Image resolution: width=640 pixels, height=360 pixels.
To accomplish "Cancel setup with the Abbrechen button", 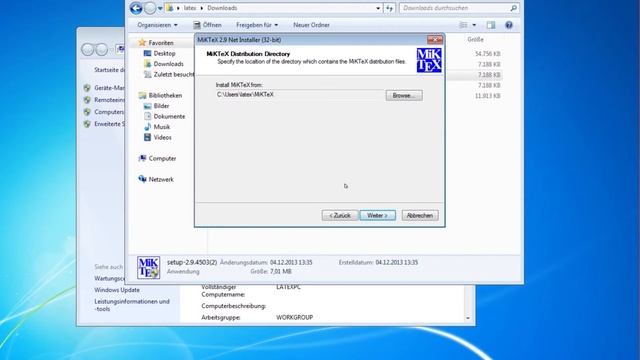I will click(x=420, y=215).
